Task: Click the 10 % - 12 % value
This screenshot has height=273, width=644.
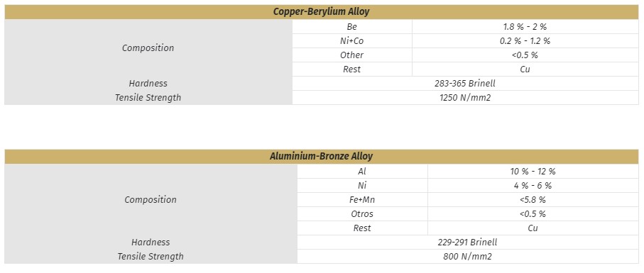Action: point(533,172)
